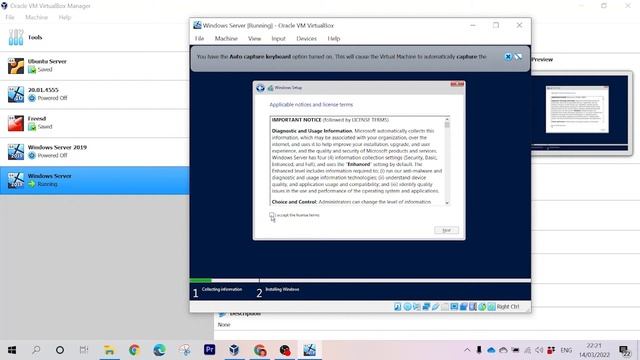The width and height of the screenshot is (640, 360).
Task: Open Cortana from the taskbar
Action: [x=60, y=350]
